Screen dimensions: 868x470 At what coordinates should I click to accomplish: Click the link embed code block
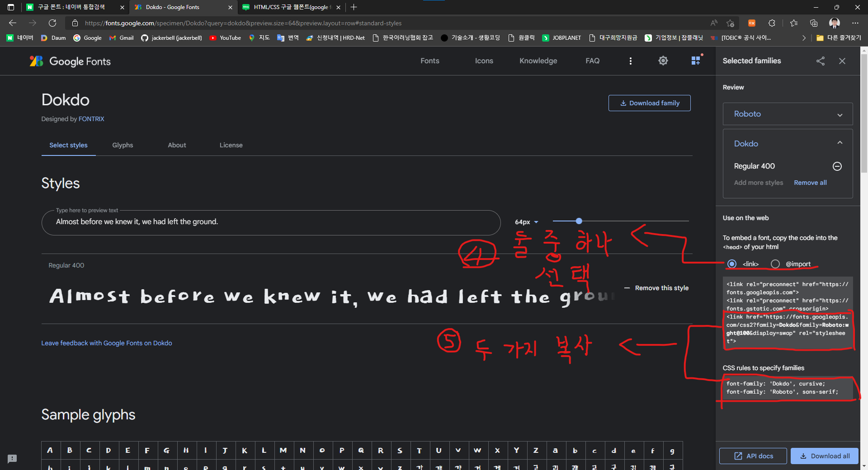point(788,313)
